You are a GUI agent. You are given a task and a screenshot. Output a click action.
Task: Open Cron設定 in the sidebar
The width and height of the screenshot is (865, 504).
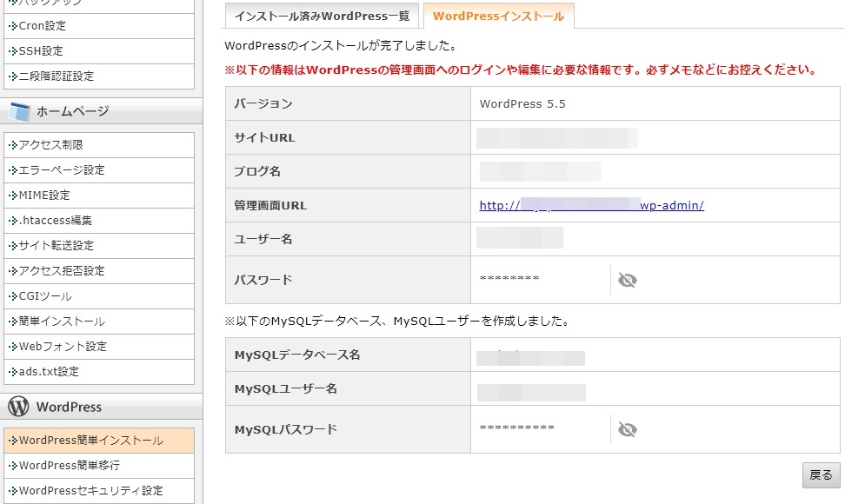42,26
